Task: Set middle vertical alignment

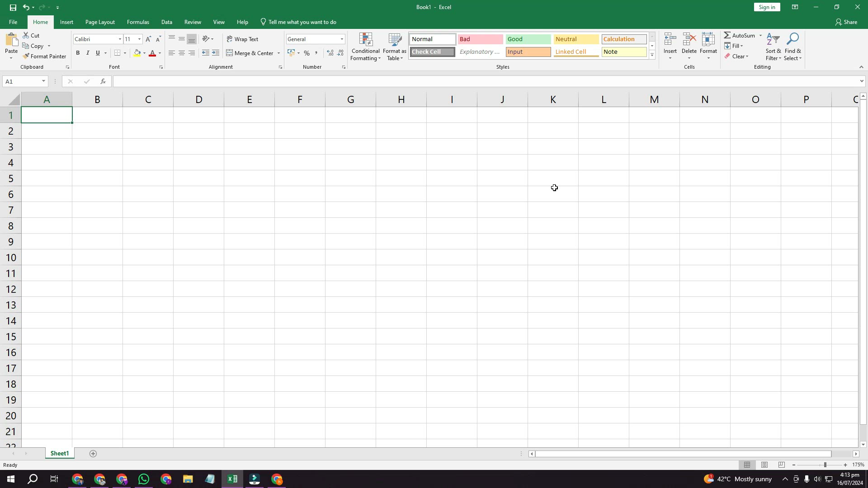Action: 182,39
